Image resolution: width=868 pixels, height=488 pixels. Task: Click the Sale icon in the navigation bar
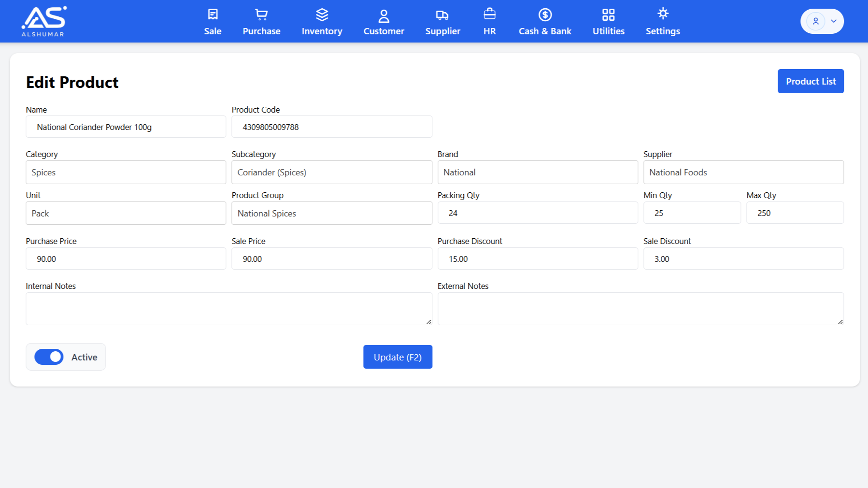(x=213, y=14)
